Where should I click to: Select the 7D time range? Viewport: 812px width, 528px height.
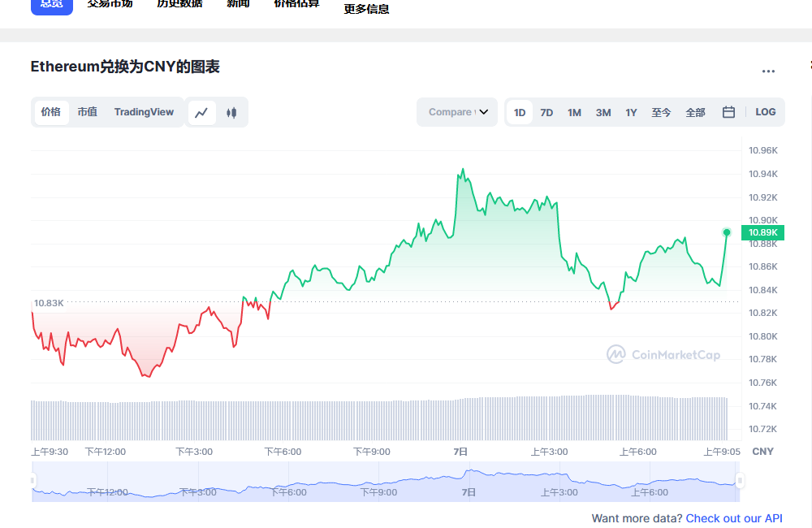546,112
